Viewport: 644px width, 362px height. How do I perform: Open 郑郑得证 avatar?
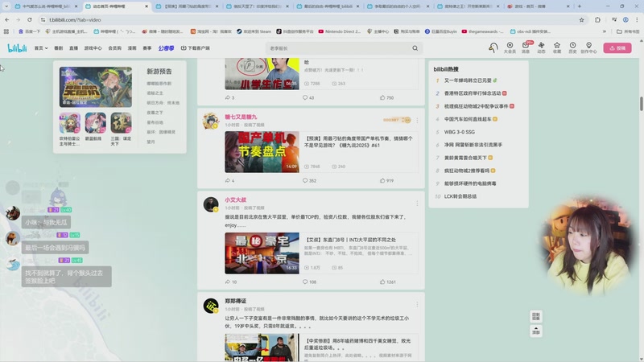tap(211, 306)
